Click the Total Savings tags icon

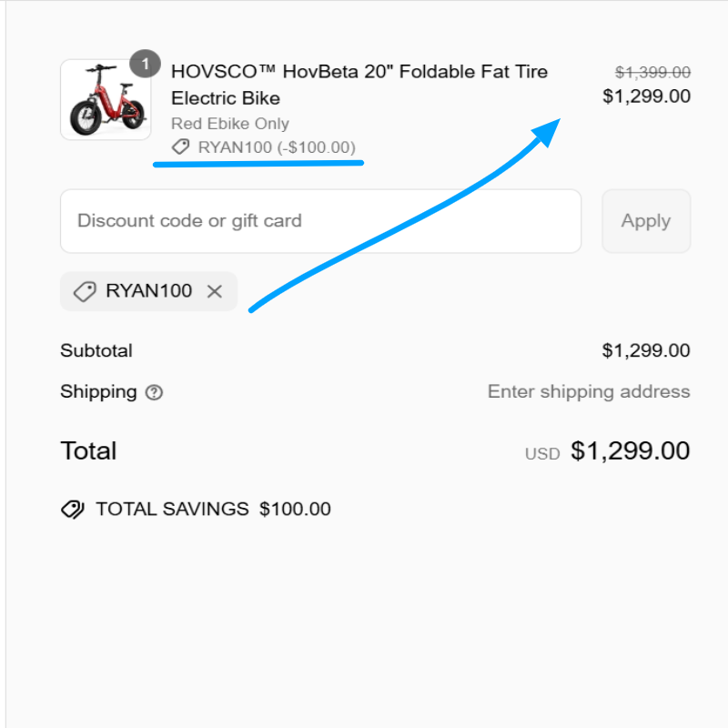pyautogui.click(x=73, y=509)
